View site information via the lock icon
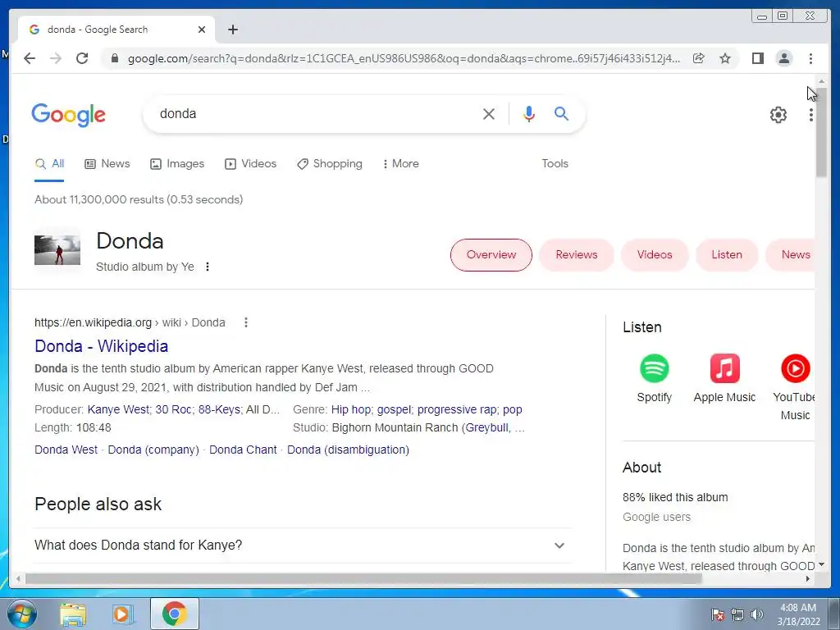The height and width of the screenshot is (630, 840). click(x=115, y=58)
